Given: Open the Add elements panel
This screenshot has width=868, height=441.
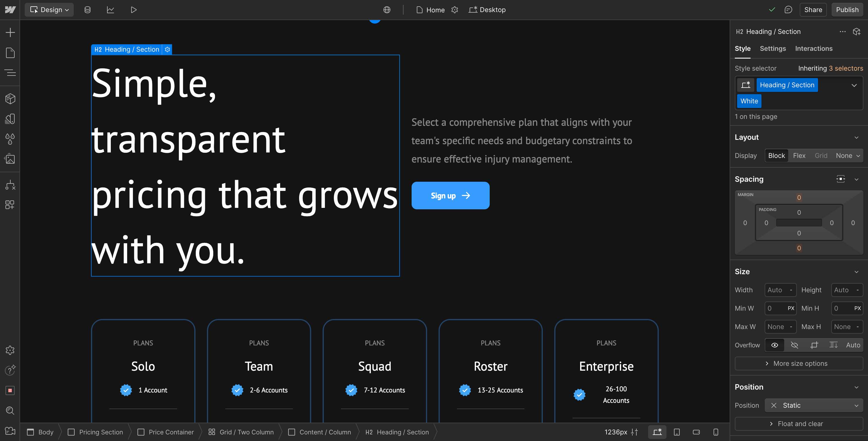Looking at the screenshot, I should 10,32.
